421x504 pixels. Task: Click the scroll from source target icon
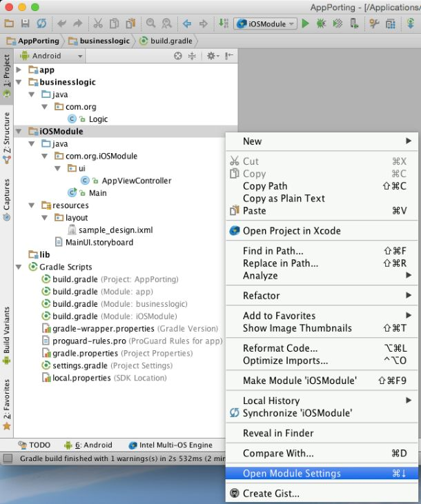coord(178,56)
